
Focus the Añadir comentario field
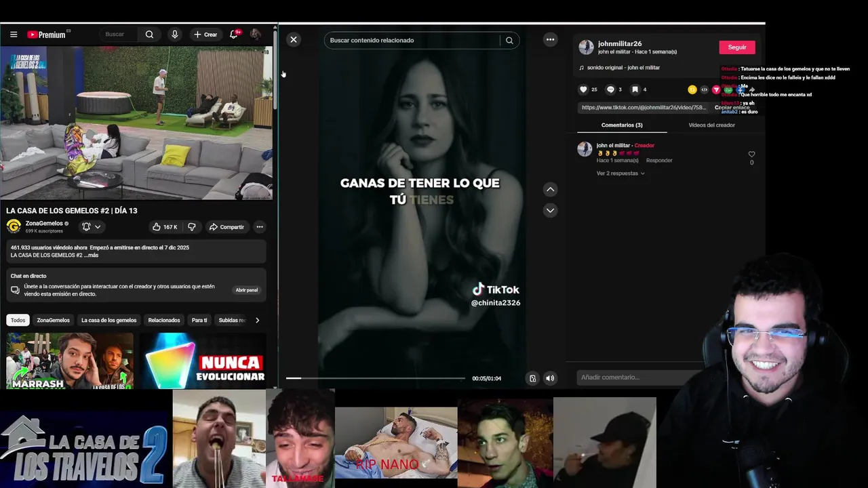[640, 378]
